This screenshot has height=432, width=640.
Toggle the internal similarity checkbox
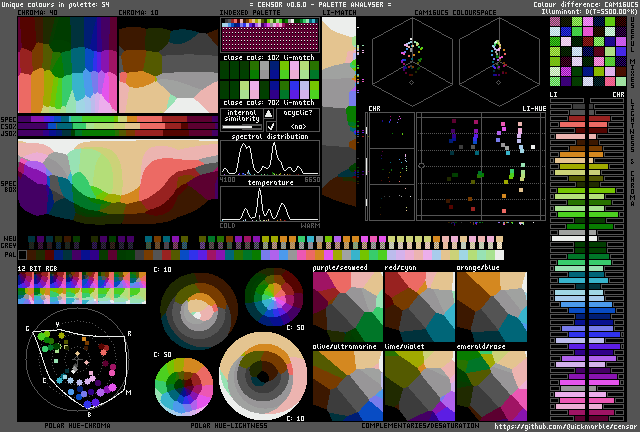coord(269,126)
